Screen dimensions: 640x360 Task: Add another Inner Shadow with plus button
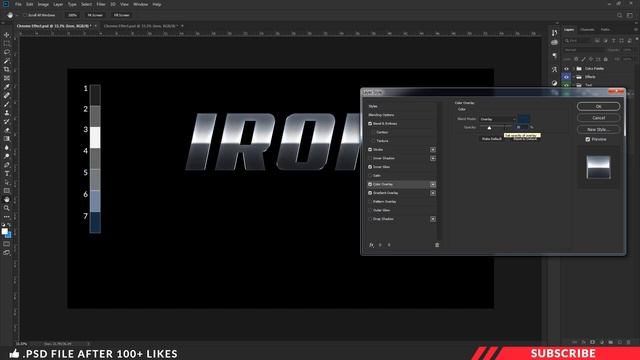pyautogui.click(x=433, y=158)
